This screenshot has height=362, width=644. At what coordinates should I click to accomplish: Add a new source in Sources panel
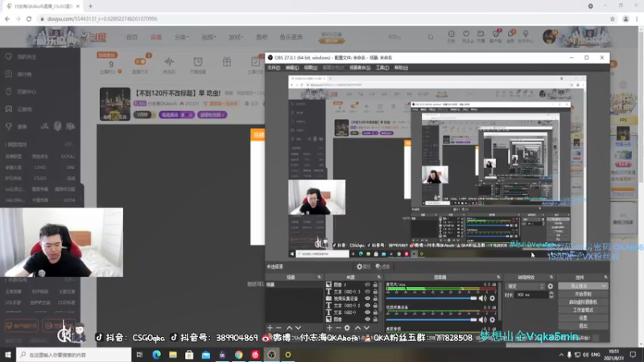(x=329, y=328)
